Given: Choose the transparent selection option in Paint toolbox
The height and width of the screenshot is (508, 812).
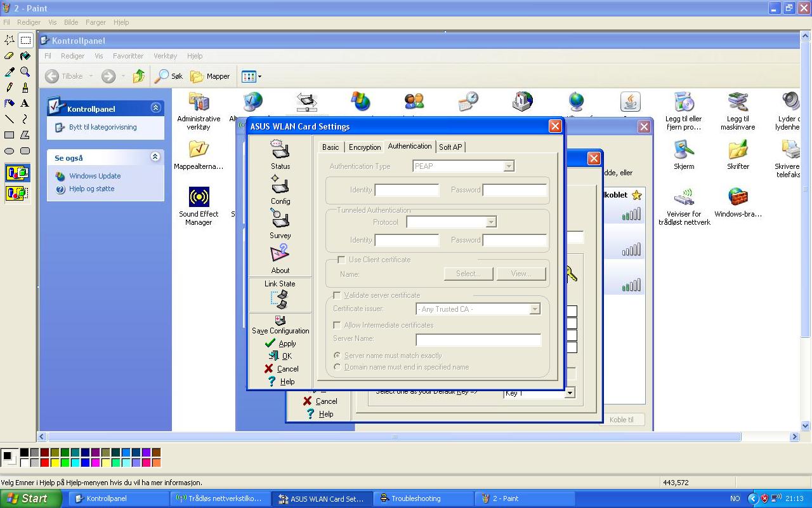Looking at the screenshot, I should click(x=17, y=192).
